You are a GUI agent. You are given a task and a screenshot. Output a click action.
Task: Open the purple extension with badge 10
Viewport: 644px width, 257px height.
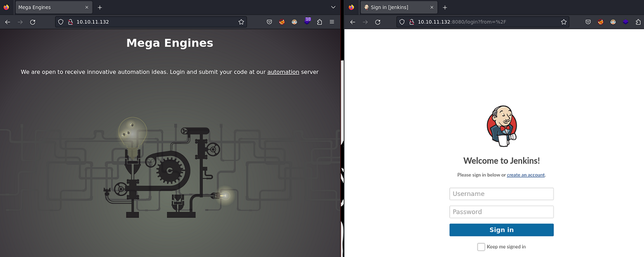(307, 22)
